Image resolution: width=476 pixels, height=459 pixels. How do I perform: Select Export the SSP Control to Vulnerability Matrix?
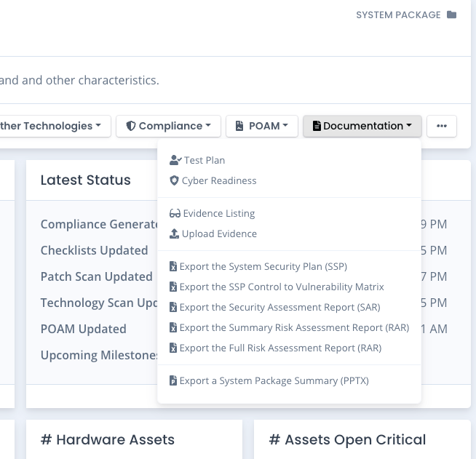(281, 287)
